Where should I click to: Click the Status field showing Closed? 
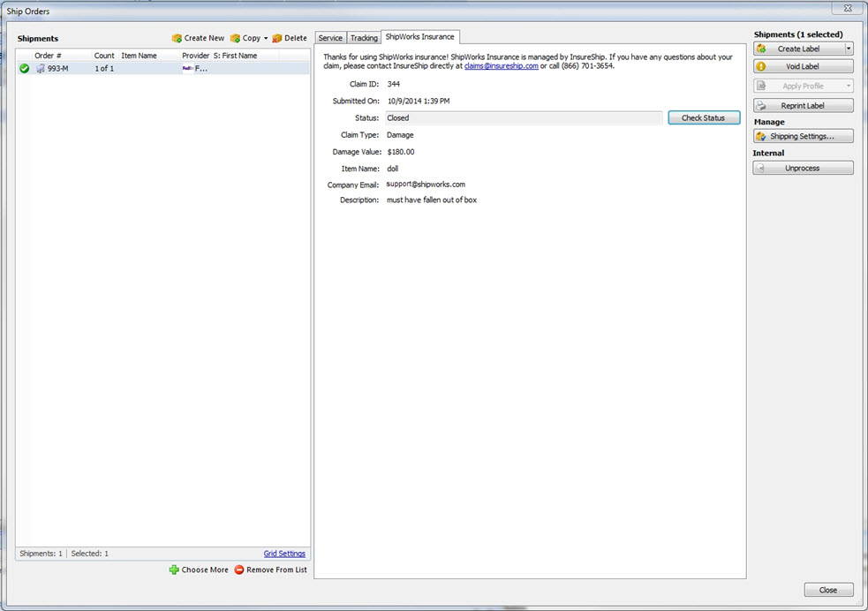pyautogui.click(x=524, y=118)
